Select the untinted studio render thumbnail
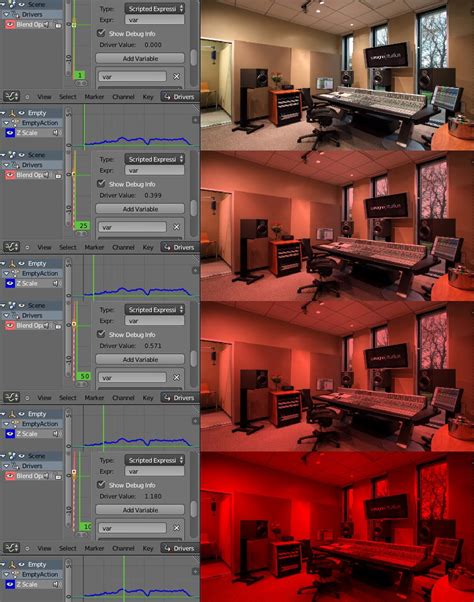Image resolution: width=474 pixels, height=602 pixels. pos(337,75)
